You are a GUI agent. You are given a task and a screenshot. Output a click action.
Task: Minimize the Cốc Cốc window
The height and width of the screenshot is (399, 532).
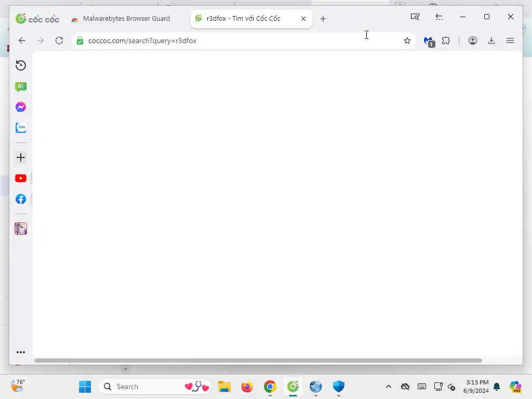[x=463, y=17]
